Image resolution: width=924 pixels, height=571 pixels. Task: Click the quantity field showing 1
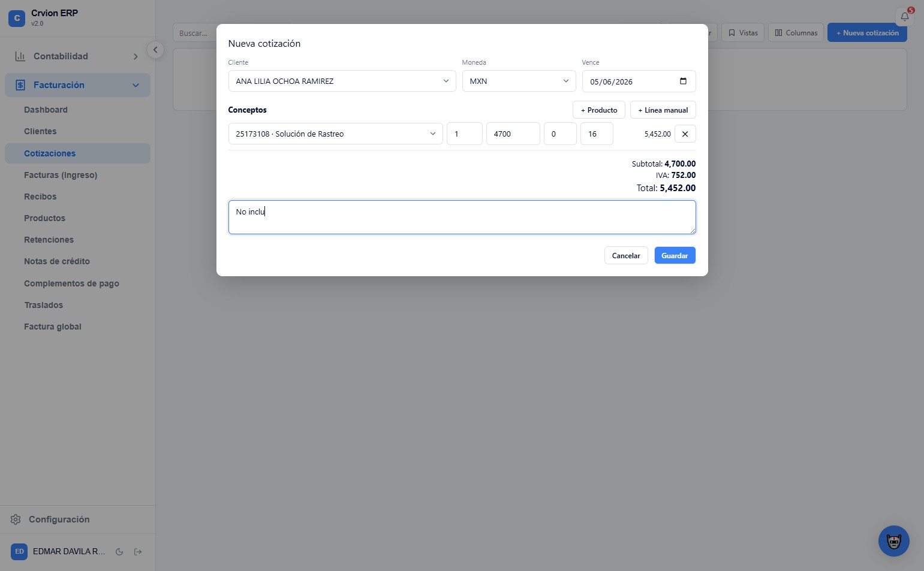464,134
